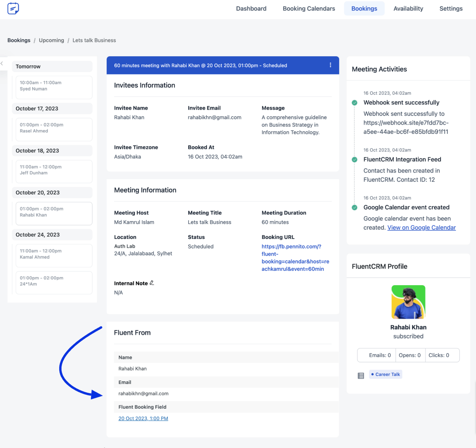Image resolution: width=476 pixels, height=448 pixels.
Task: Click the Bookings breadcrumb link
Action: tap(19, 40)
